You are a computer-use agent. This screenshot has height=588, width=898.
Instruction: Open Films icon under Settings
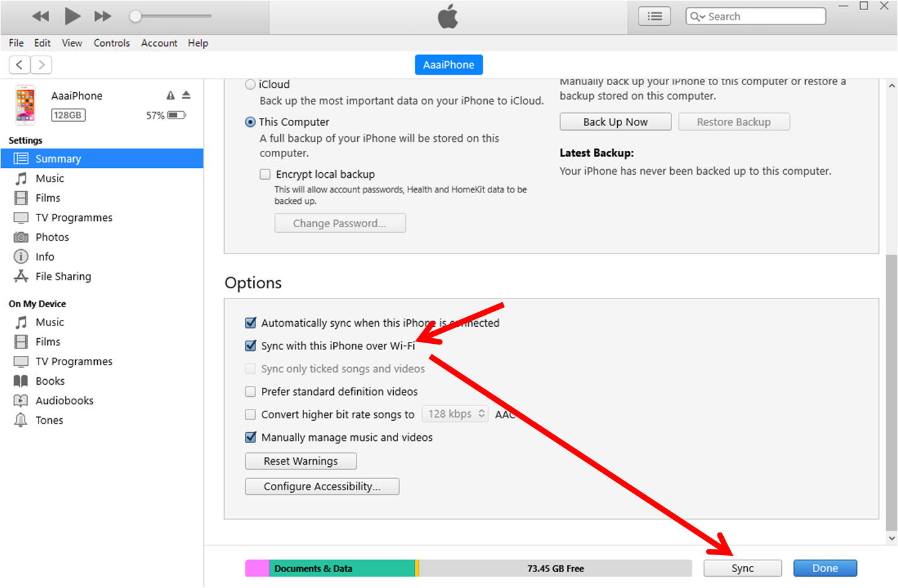tap(21, 198)
